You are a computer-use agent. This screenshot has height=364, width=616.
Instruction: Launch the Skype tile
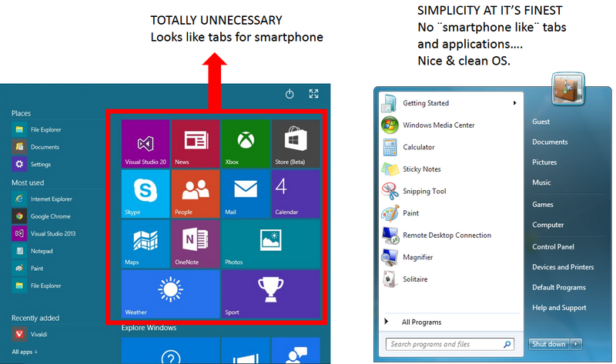pos(146,194)
